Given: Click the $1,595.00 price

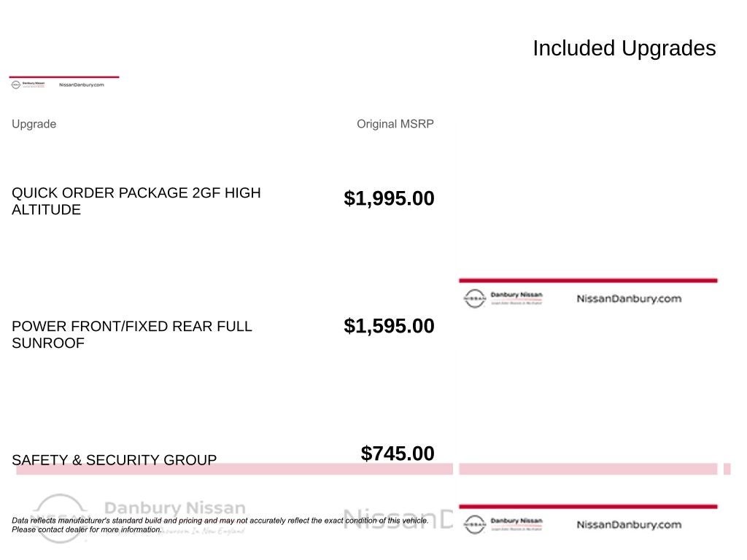Looking at the screenshot, I should click(389, 326).
